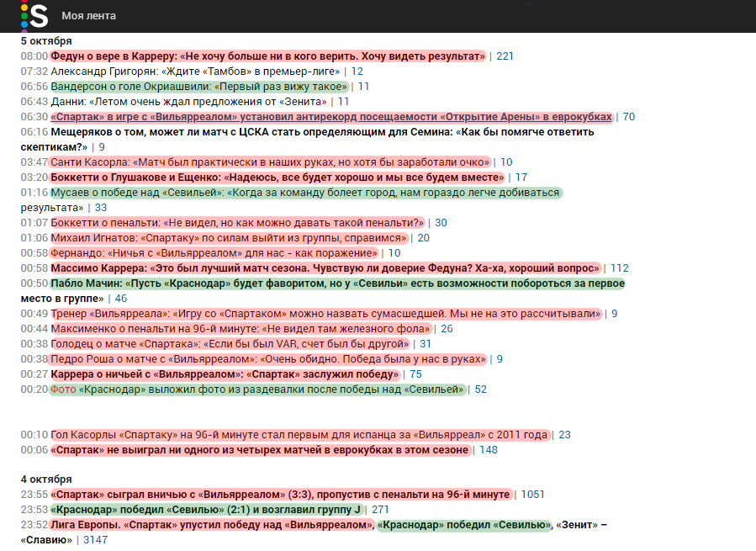
Task: Open 46 comments on Пабло Мачин news
Action: tap(121, 298)
